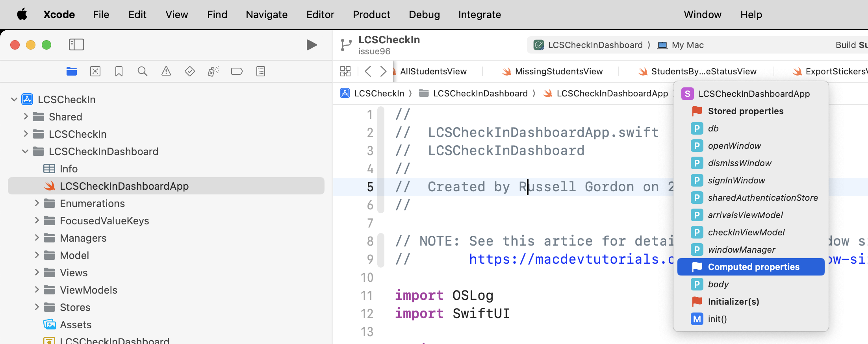
Task: Click the related items grid icon
Action: tap(345, 71)
